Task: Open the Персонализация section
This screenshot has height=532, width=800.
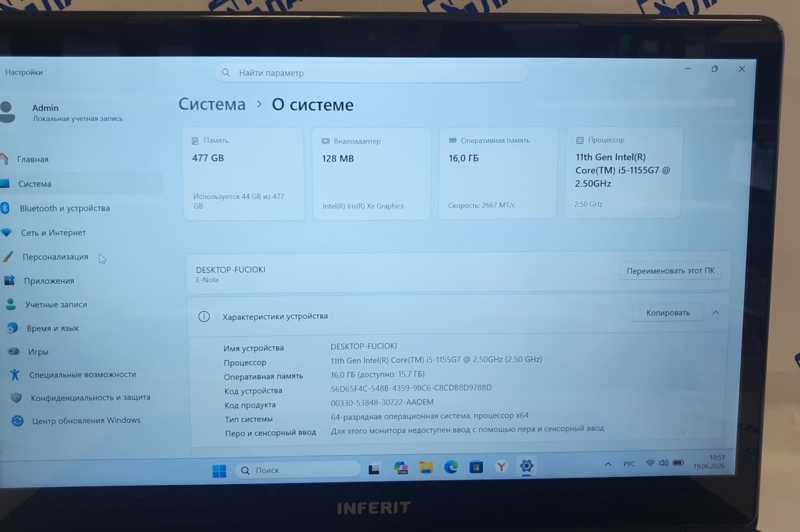Action: 55,257
